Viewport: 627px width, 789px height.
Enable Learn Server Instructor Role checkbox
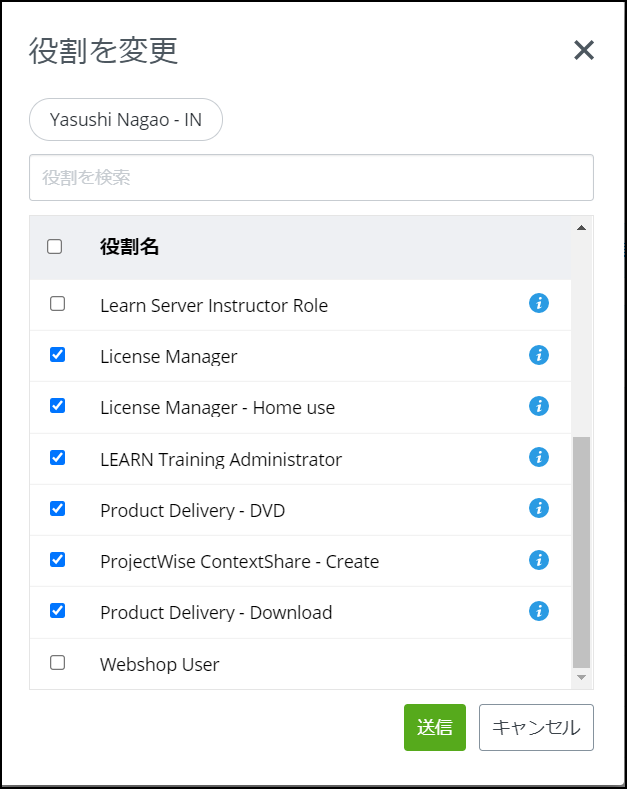point(57,303)
